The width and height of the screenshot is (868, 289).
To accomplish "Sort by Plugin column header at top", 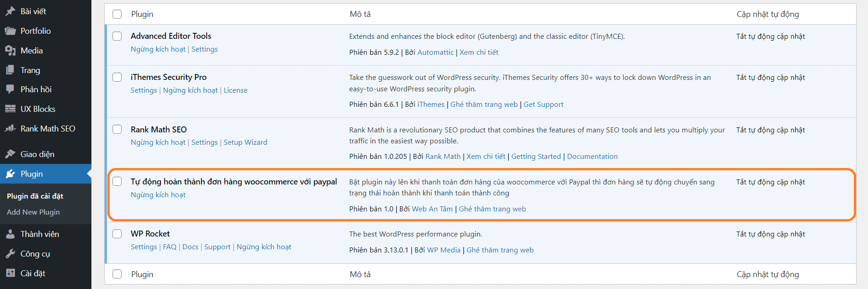I will point(142,14).
